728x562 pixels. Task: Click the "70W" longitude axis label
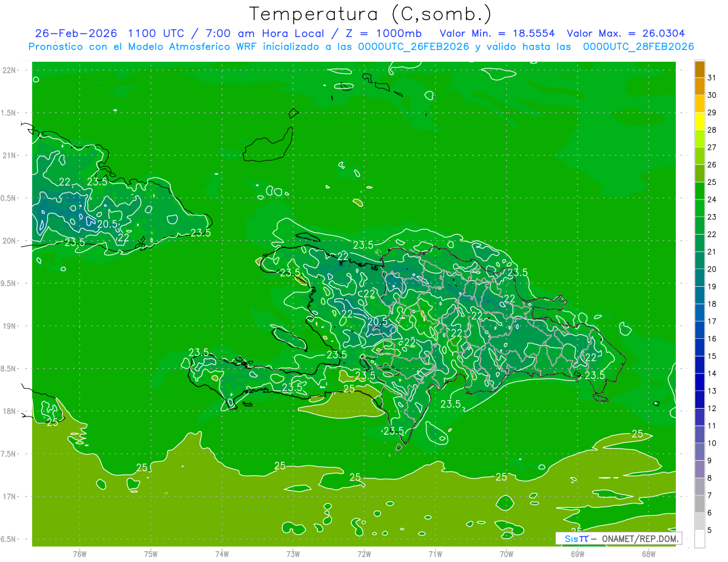pos(507,554)
